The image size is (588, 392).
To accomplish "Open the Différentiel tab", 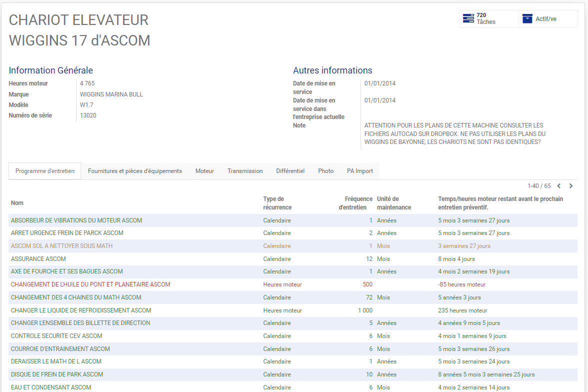I will [290, 171].
